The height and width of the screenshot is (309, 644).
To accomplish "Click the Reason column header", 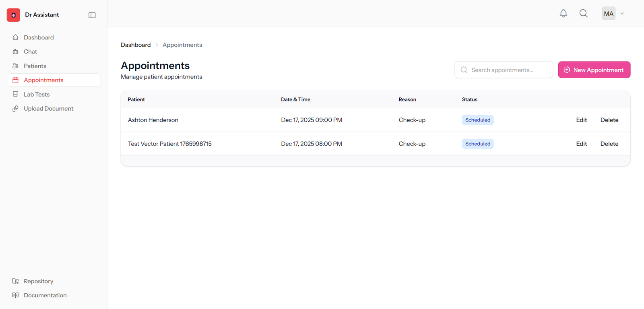I will 407,99.
